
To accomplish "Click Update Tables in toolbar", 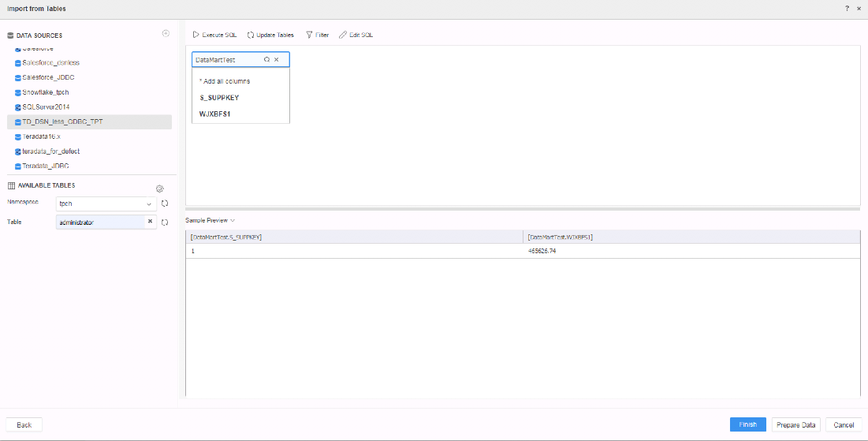I will (x=270, y=36).
